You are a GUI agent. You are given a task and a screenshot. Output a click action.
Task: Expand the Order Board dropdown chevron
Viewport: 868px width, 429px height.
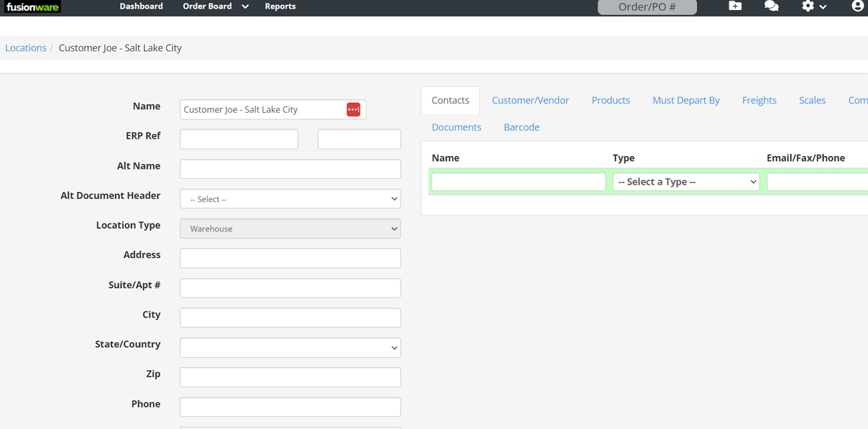[x=244, y=6]
